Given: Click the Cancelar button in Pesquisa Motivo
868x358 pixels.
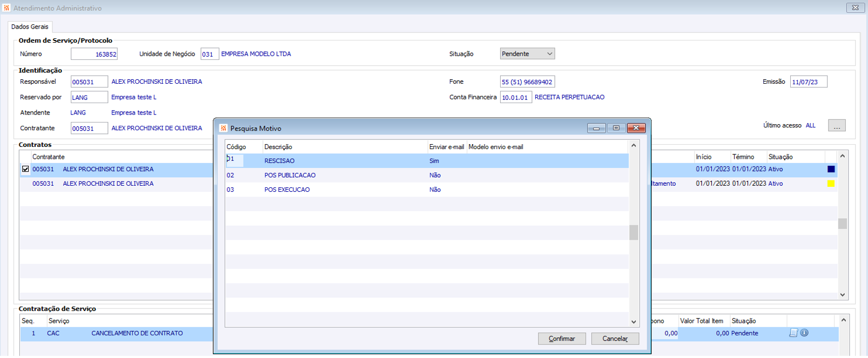Looking at the screenshot, I should [x=615, y=339].
